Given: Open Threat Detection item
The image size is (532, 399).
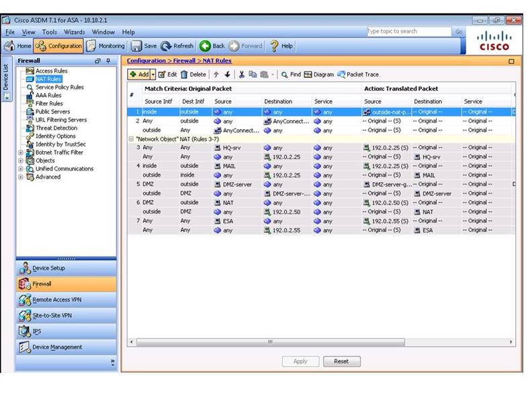Looking at the screenshot, I should (x=56, y=128).
